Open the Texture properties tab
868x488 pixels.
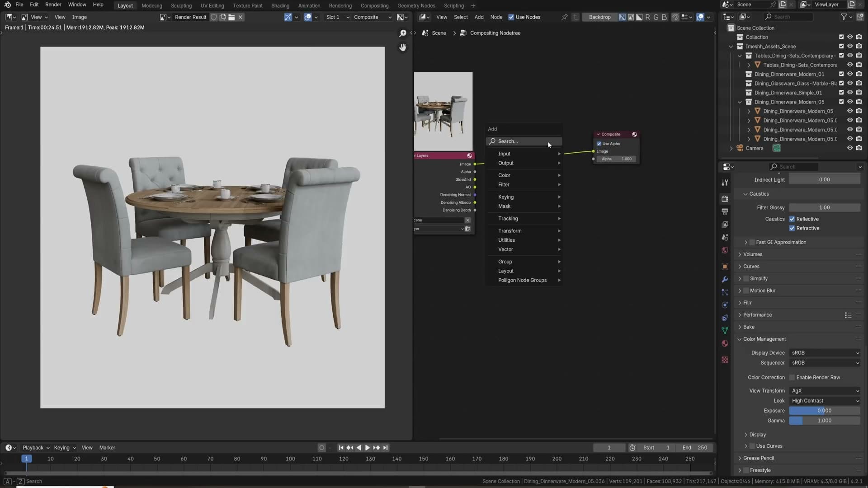[725, 360]
